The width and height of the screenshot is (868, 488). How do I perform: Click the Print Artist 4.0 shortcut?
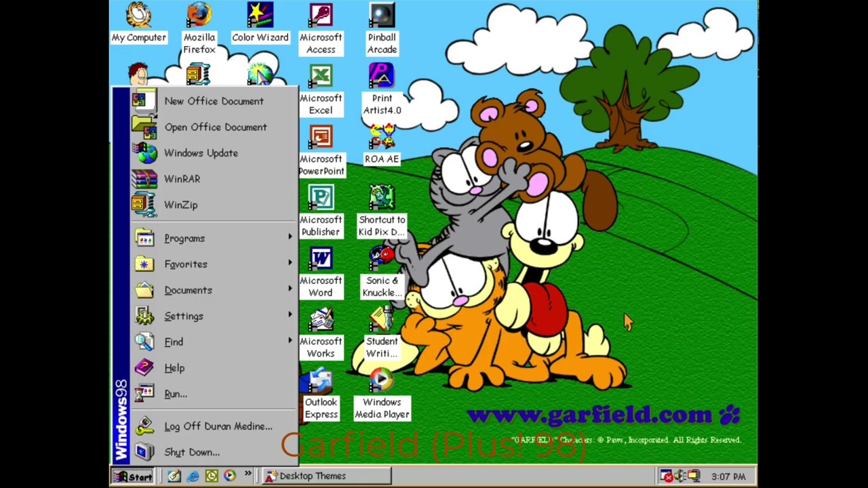pyautogui.click(x=382, y=90)
